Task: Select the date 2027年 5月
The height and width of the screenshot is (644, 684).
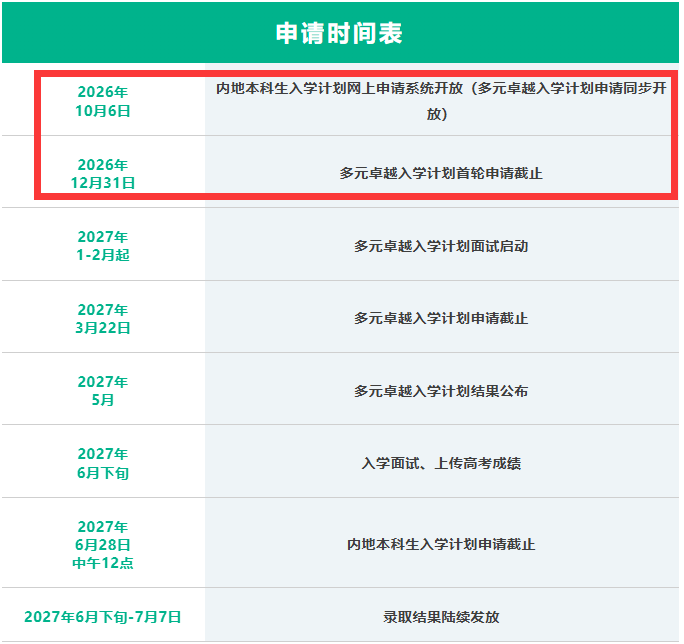Action: pyautogui.click(x=103, y=391)
